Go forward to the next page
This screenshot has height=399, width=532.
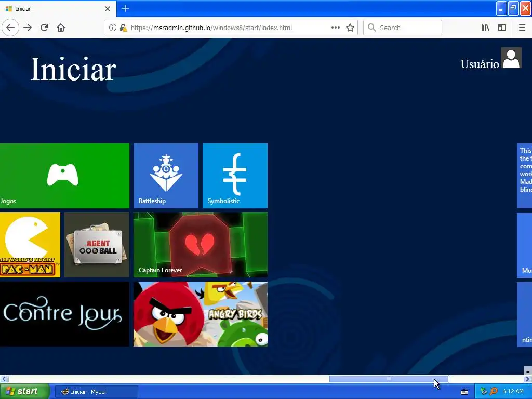(28, 28)
